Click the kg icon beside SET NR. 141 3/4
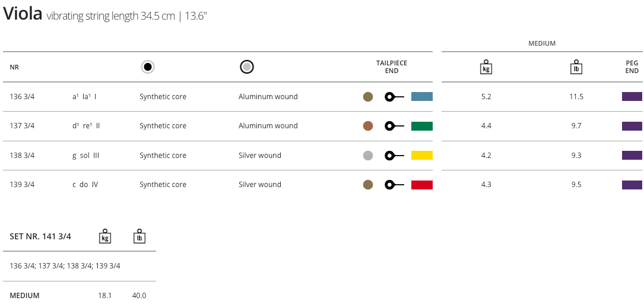 (x=105, y=236)
